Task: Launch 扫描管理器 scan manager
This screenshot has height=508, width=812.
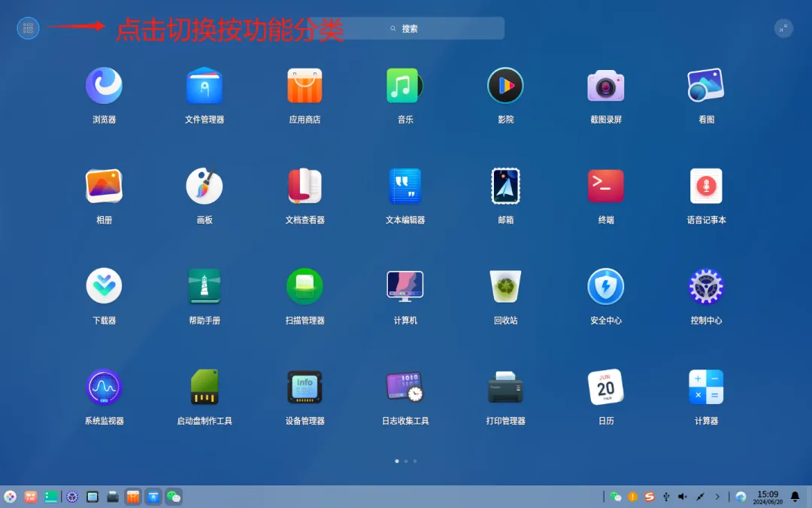Action: point(304,286)
